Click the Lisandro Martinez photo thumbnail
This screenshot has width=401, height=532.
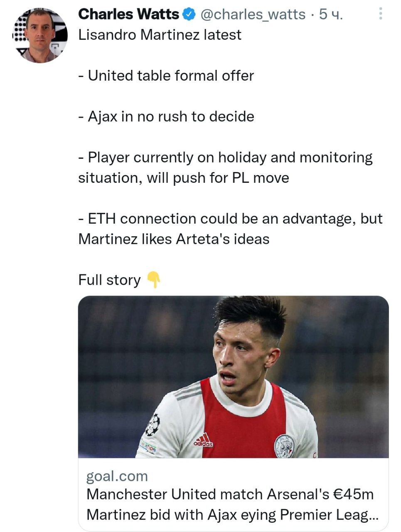tap(233, 377)
